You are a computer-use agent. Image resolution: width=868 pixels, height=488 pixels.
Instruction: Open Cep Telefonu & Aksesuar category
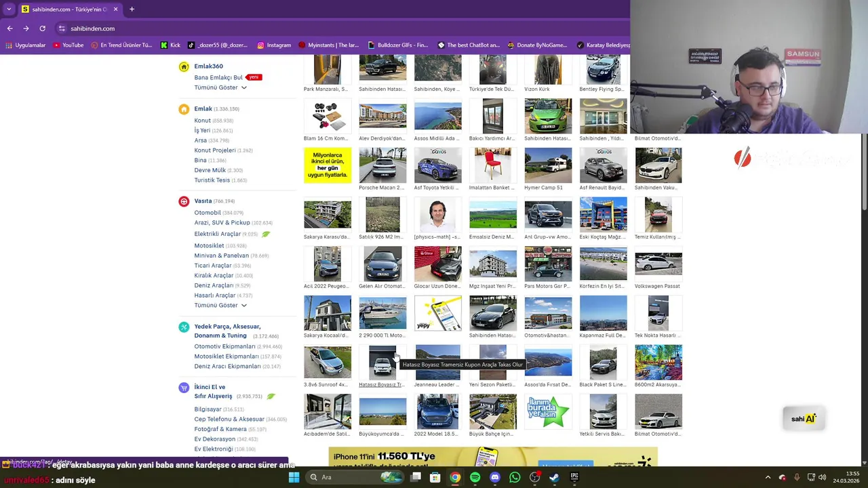(229, 419)
